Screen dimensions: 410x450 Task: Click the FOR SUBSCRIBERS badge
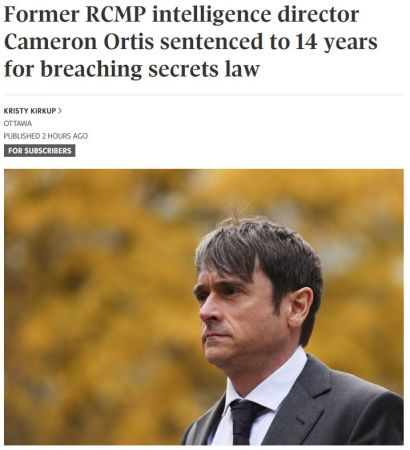[x=40, y=151]
